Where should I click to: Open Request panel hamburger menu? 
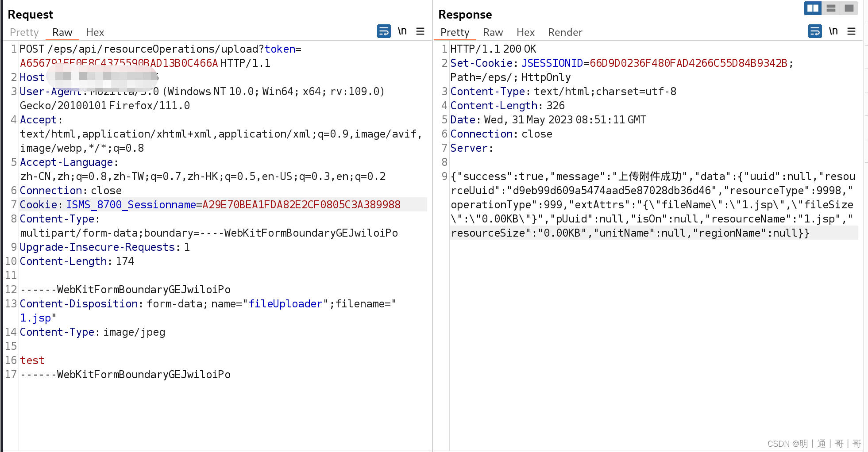pyautogui.click(x=420, y=31)
